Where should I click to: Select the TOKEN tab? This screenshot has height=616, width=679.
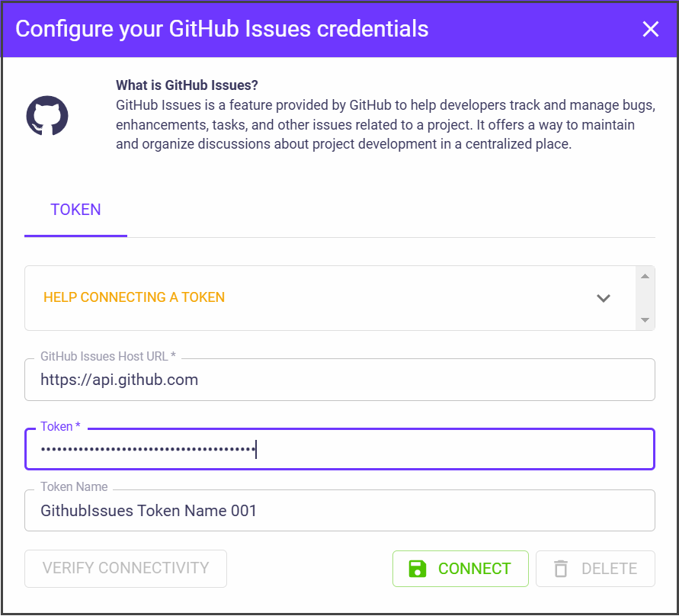75,210
